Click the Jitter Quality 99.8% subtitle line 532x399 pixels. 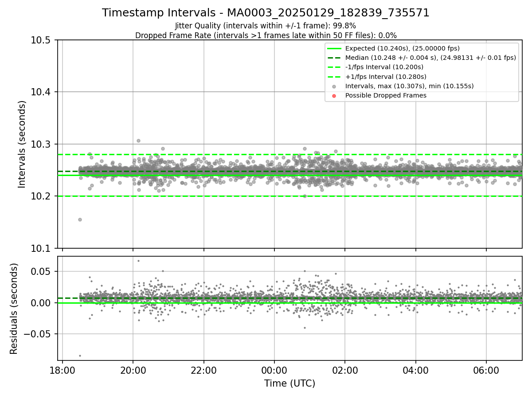click(x=266, y=26)
